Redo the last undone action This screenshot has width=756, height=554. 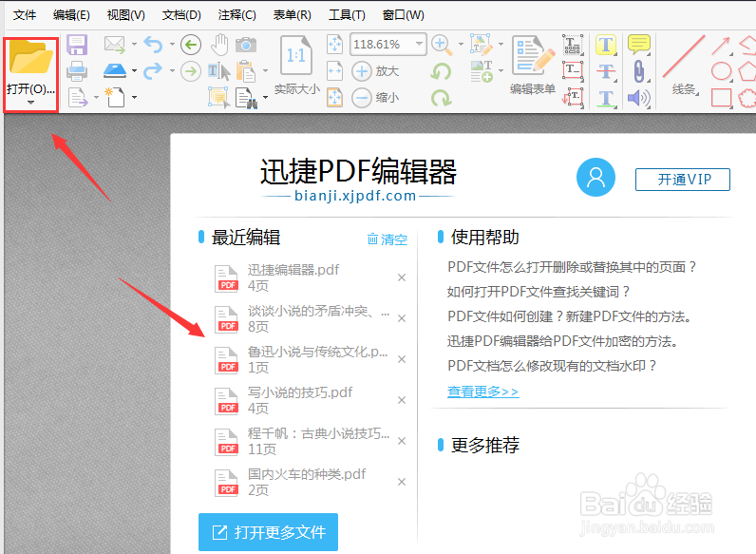pos(153,71)
